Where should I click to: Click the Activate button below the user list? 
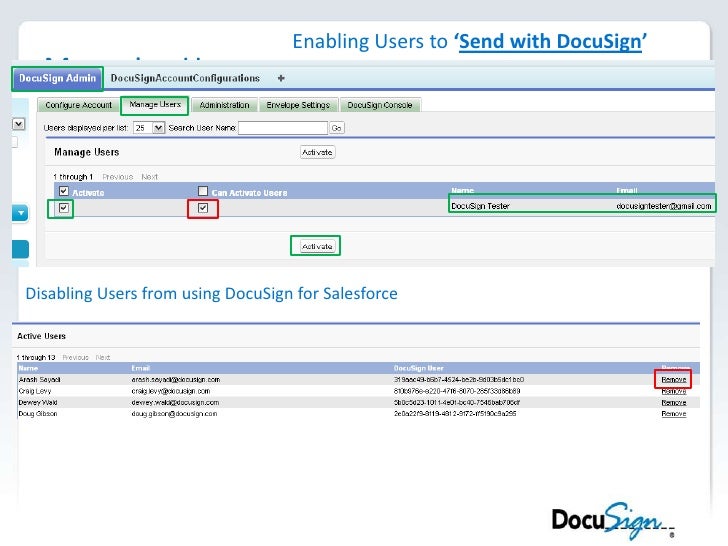coord(317,246)
